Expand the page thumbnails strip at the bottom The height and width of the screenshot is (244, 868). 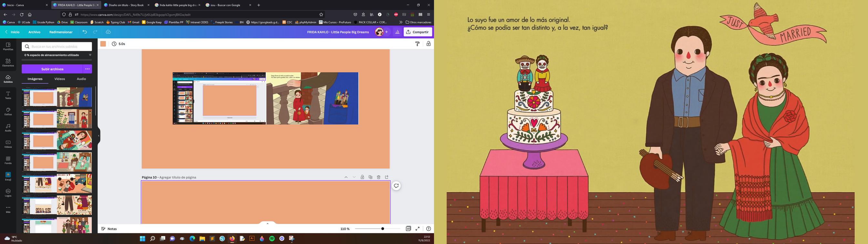[x=268, y=223]
